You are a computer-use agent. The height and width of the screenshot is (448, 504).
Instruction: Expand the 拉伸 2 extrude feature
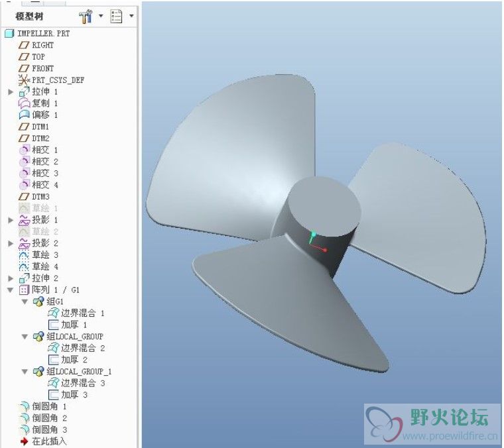[11, 278]
